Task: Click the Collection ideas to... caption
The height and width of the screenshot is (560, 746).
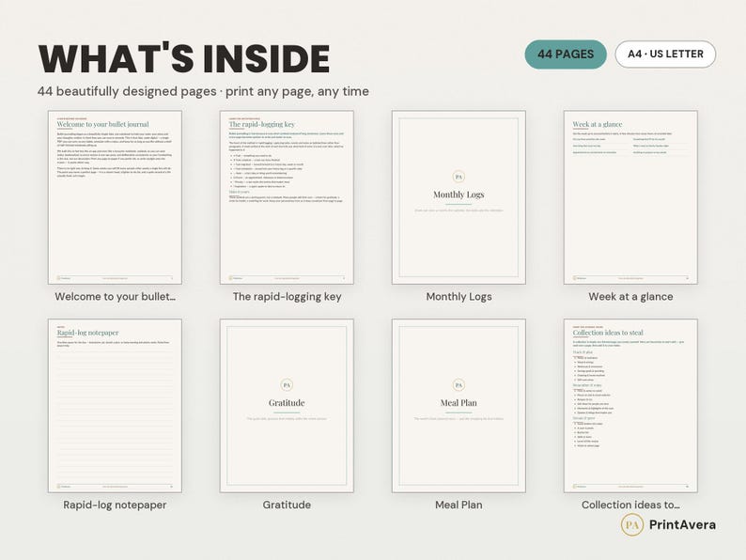Action: [x=630, y=505]
